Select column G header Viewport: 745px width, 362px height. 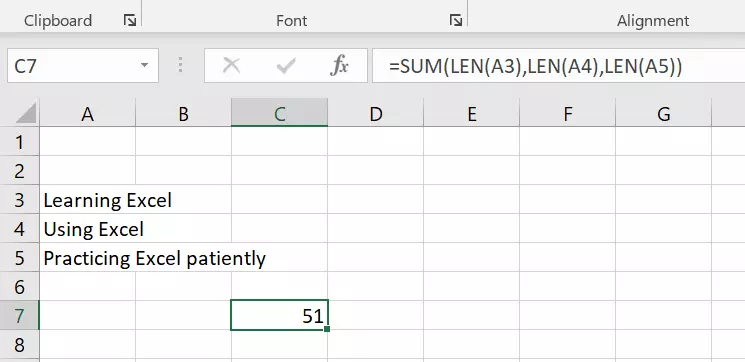[x=663, y=114]
